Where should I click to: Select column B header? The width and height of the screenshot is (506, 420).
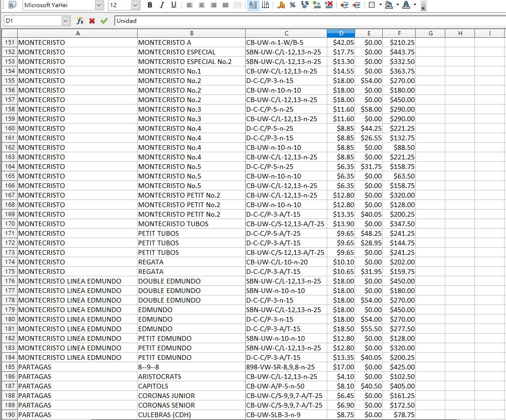pyautogui.click(x=192, y=33)
